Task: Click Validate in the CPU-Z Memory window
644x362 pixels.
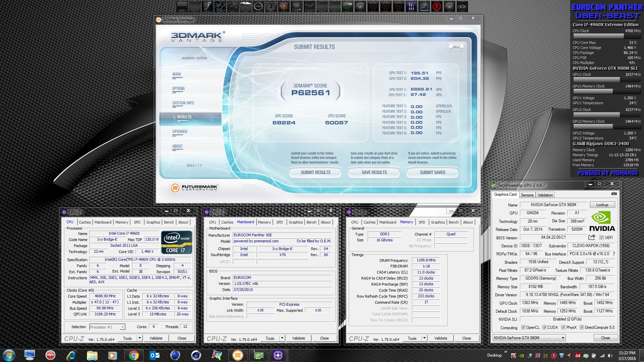Action: 440,338
